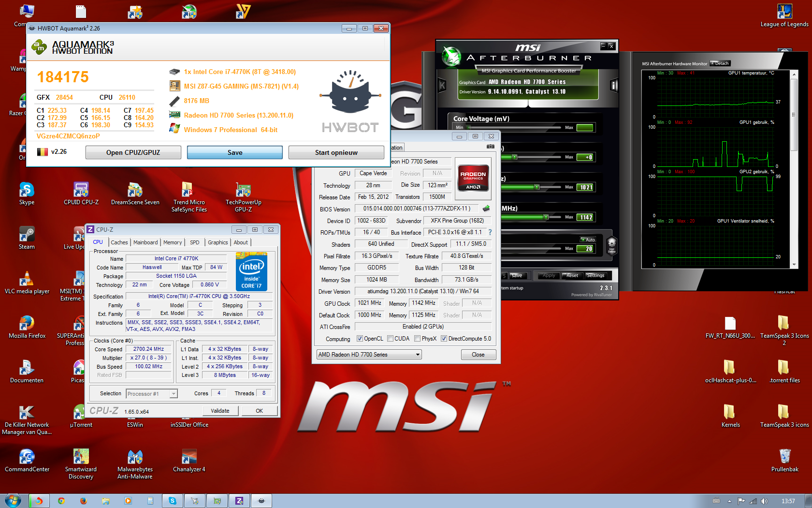Click Open CPUZ/GPUZ button in Aquamark

click(133, 152)
